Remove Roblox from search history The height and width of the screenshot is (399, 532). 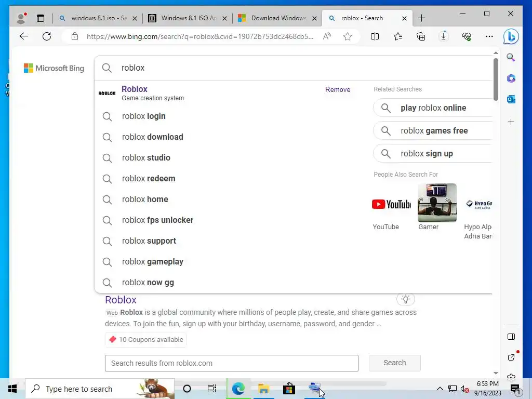point(338,89)
